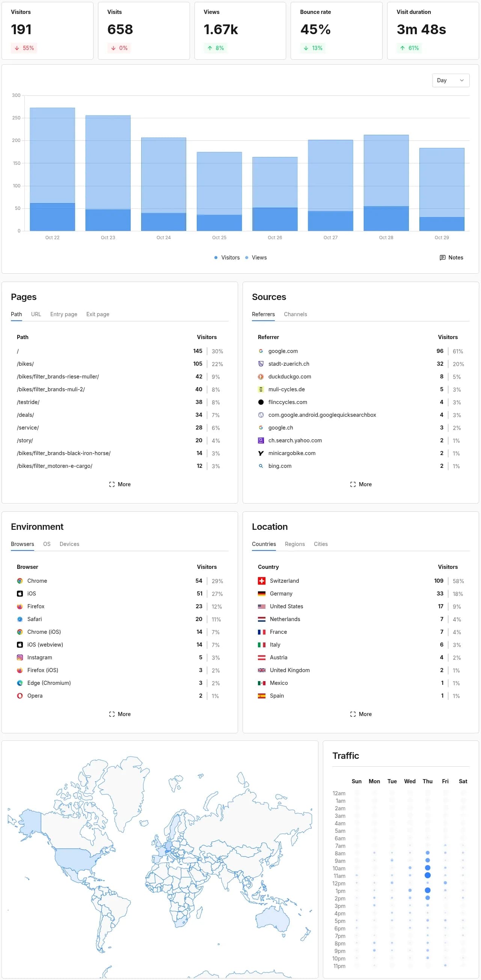The height and width of the screenshot is (980, 481).
Task: Click the duckduckgo.com favicon
Action: point(261,377)
